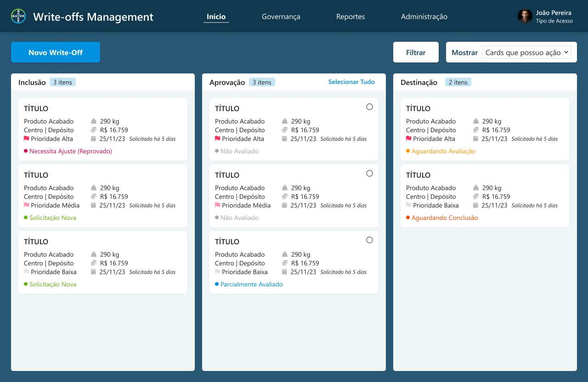Go to the Reportes tab
The width and height of the screenshot is (588, 382).
pyautogui.click(x=351, y=17)
